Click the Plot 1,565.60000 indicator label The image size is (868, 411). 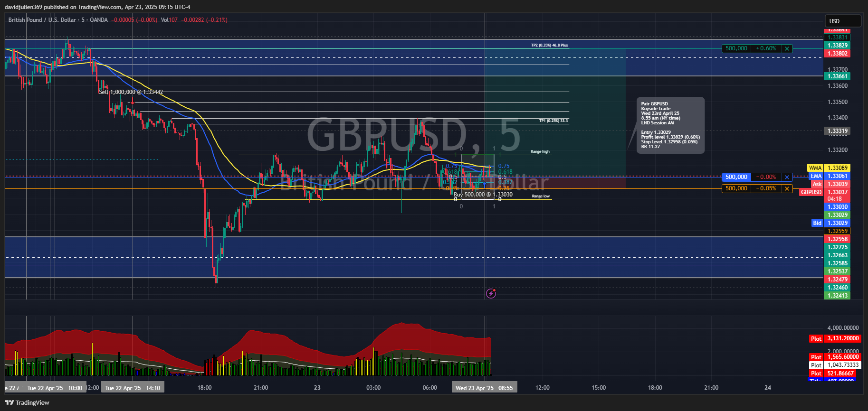(835, 357)
